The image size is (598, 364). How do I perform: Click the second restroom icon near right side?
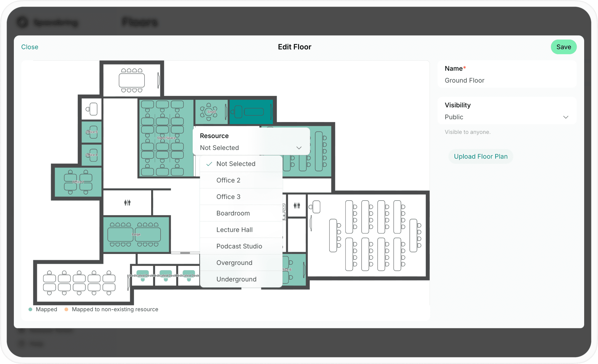point(298,205)
